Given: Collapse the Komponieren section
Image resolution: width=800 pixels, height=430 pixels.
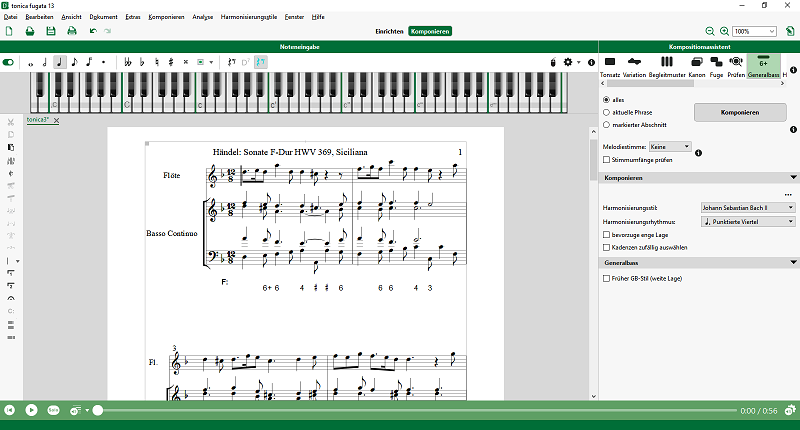Looking at the screenshot, I should (793, 178).
